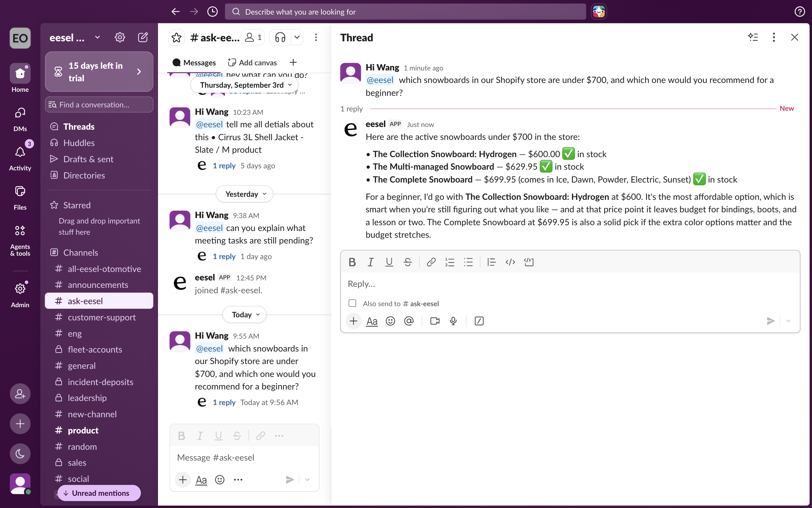This screenshot has height=508, width=812.
Task: Open DMs in left rail
Action: (x=20, y=119)
